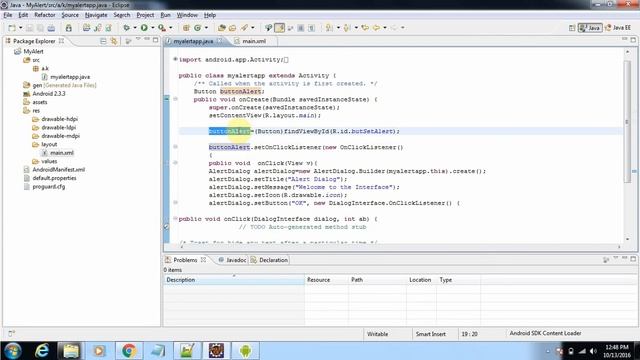The image size is (640, 360).
Task: Select AndroidManifest.xml in the tree
Action: pyautogui.click(x=58, y=169)
